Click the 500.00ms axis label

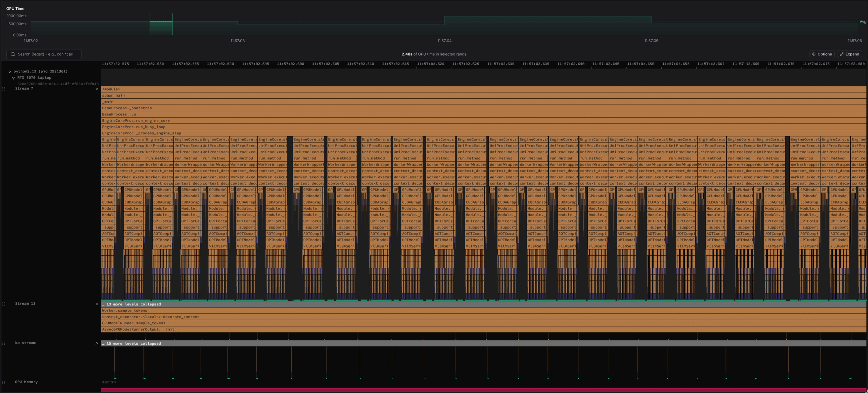tap(18, 24)
